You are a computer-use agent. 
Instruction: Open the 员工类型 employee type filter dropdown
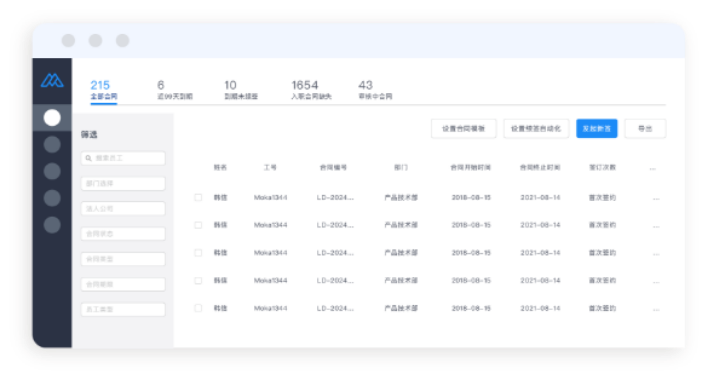click(123, 310)
